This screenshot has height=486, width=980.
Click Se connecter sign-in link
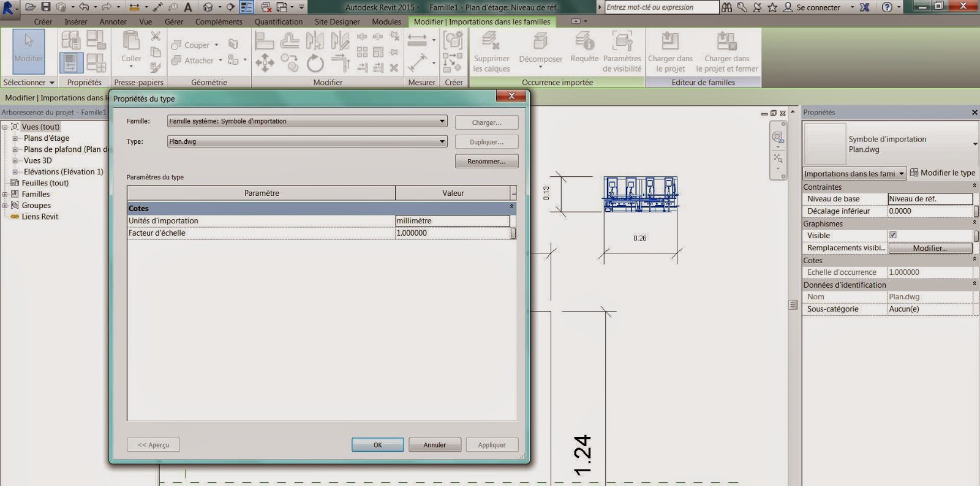[818, 7]
